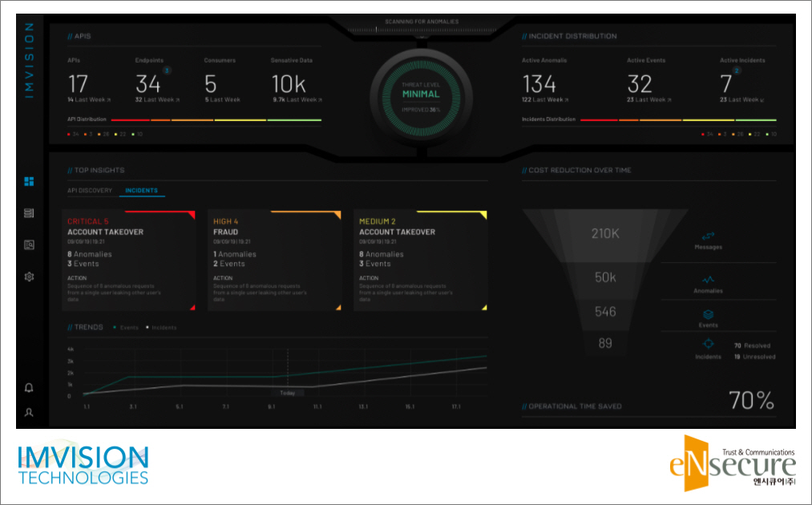Select the Events stack icon

708,315
